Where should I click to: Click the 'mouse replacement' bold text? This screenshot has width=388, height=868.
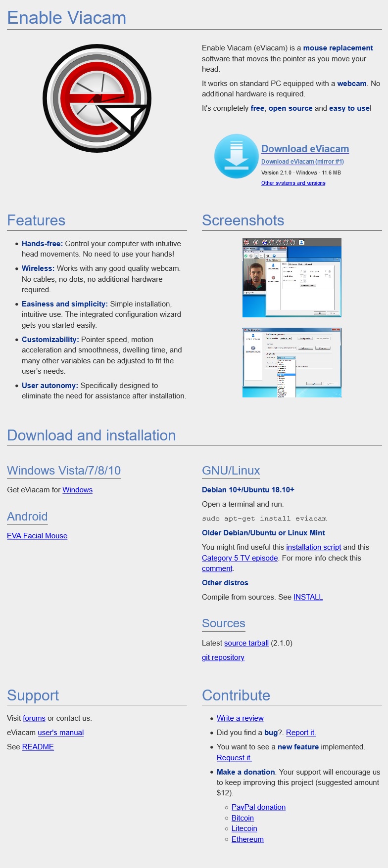338,48
